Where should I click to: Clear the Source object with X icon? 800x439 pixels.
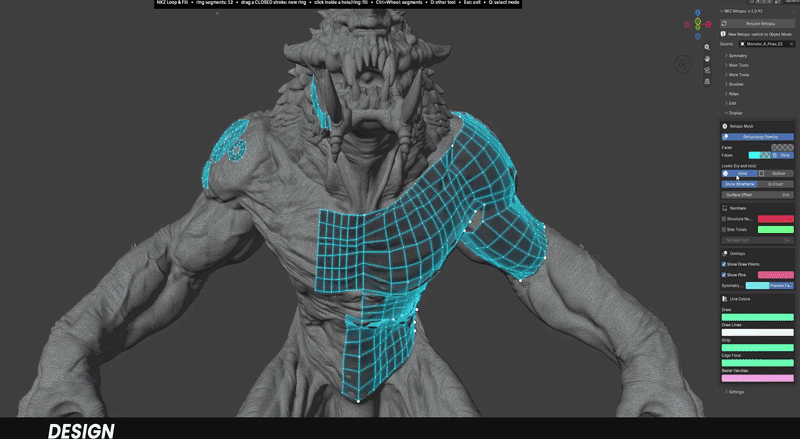tap(791, 44)
